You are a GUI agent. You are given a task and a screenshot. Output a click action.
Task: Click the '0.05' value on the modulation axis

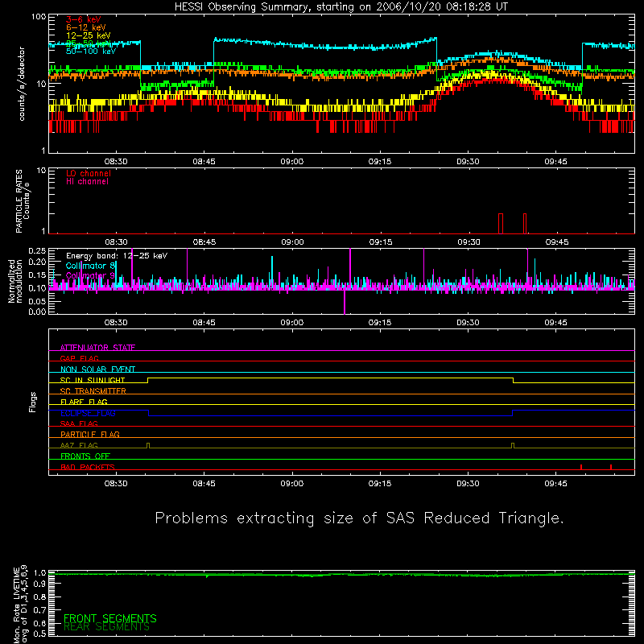click(37, 302)
